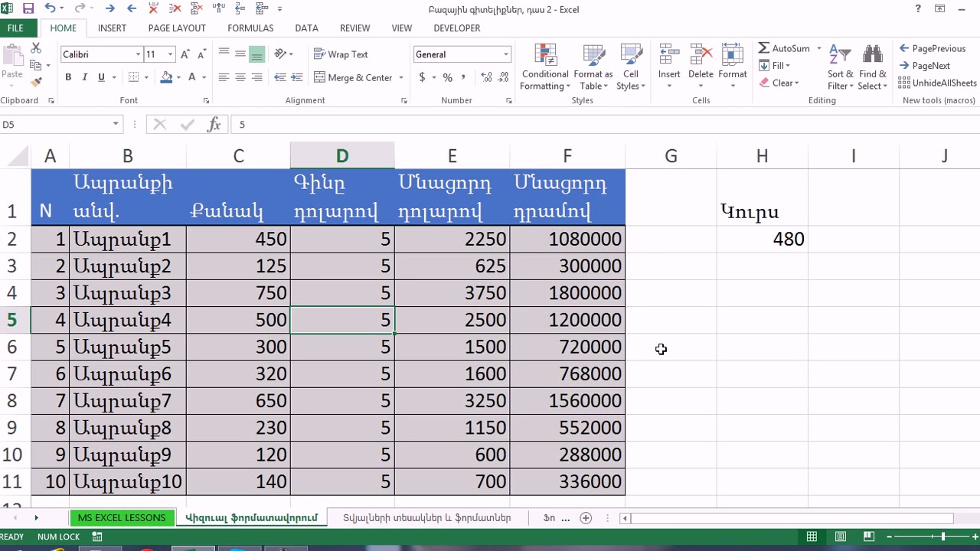Click the PagePrevious macro button
This screenshot has height=551, width=980.
tap(932, 48)
